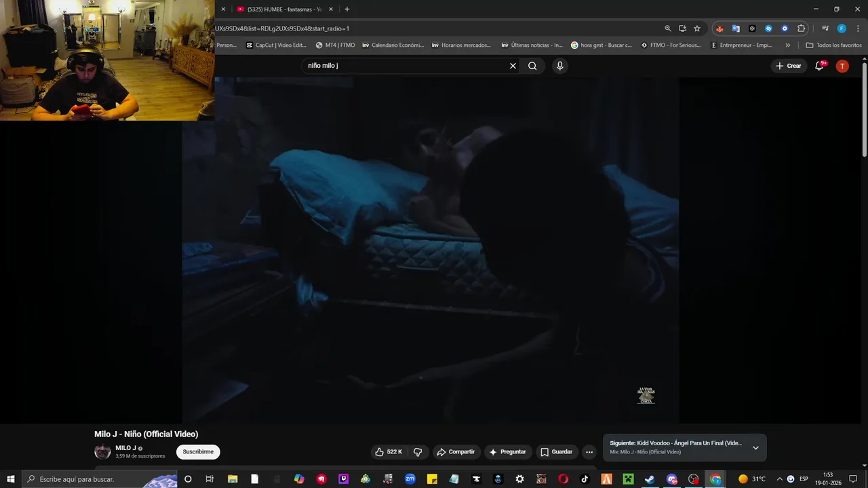Click the Windows taskbar search box
868x488 pixels.
point(100,479)
